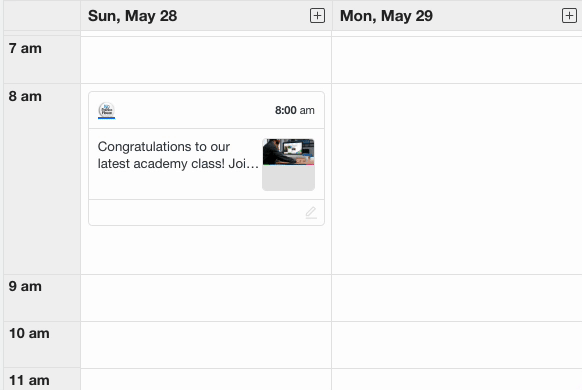Image resolution: width=582 pixels, height=390 pixels.
Task: Select the 10 am row label
Action: [x=29, y=333]
